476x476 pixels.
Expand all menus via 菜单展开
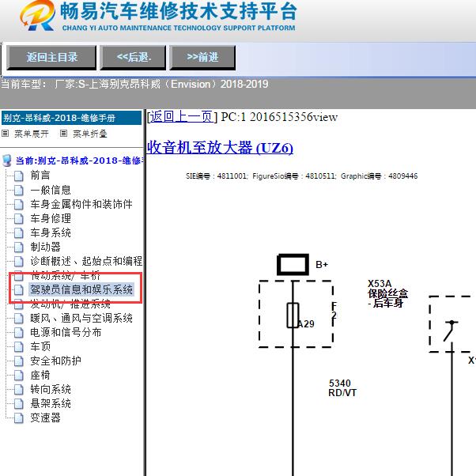point(32,134)
